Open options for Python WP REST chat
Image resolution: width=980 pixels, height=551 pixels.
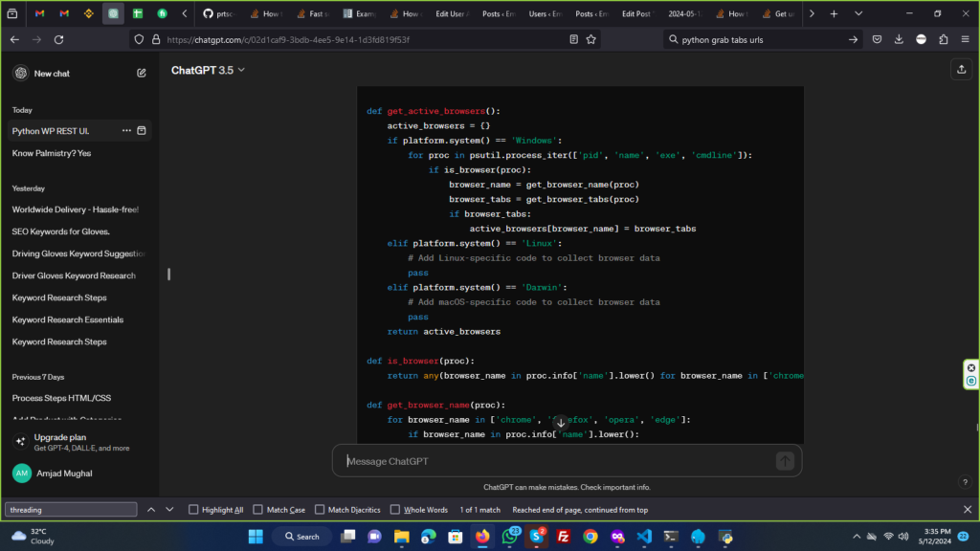126,130
